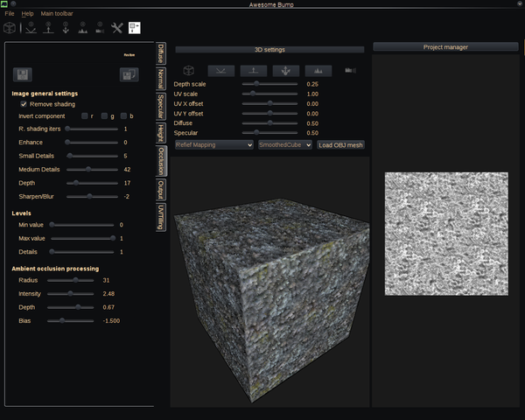The width and height of the screenshot is (525, 420).
Task: Click the camera icon in 3D settings
Action: [351, 70]
